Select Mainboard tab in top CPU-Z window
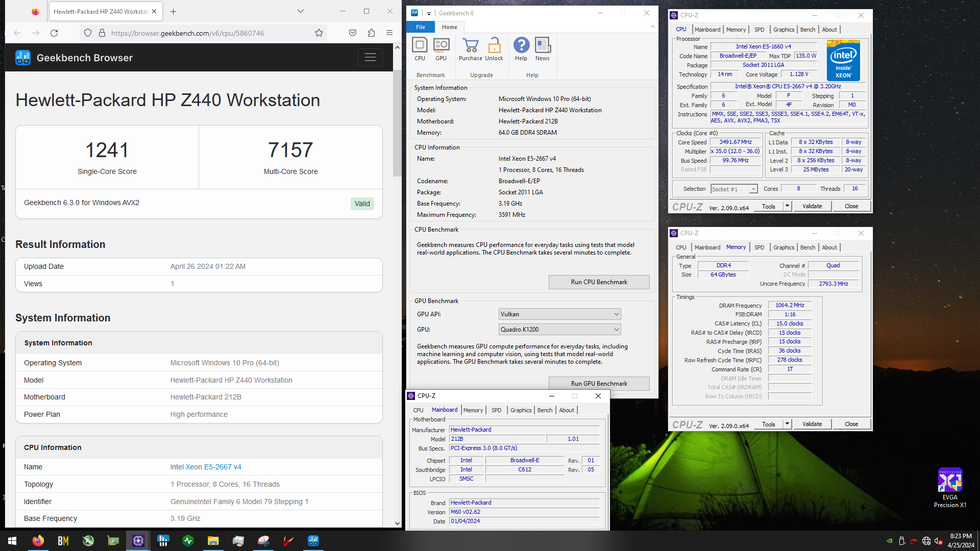The width and height of the screenshot is (980, 551). point(707,30)
